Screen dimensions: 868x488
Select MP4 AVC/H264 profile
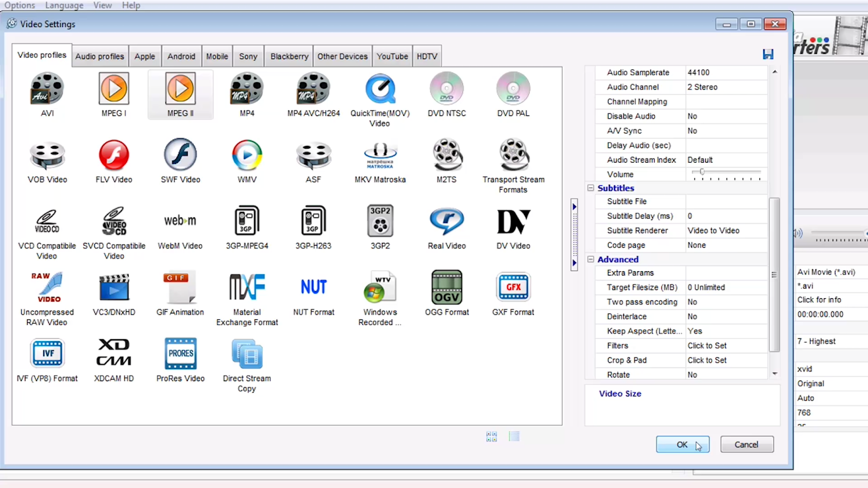[x=314, y=95]
